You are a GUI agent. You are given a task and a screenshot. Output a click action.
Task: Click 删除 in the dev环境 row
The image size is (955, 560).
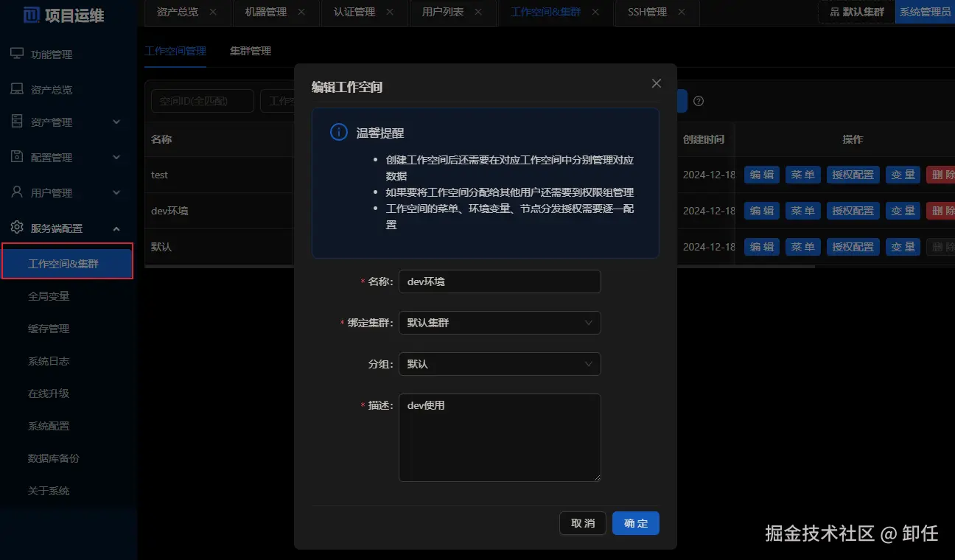tap(941, 211)
